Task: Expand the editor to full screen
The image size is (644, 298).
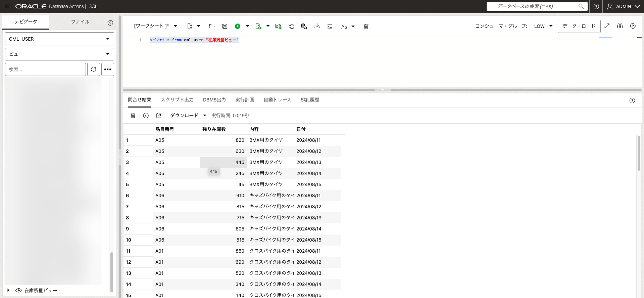Action: (x=607, y=26)
